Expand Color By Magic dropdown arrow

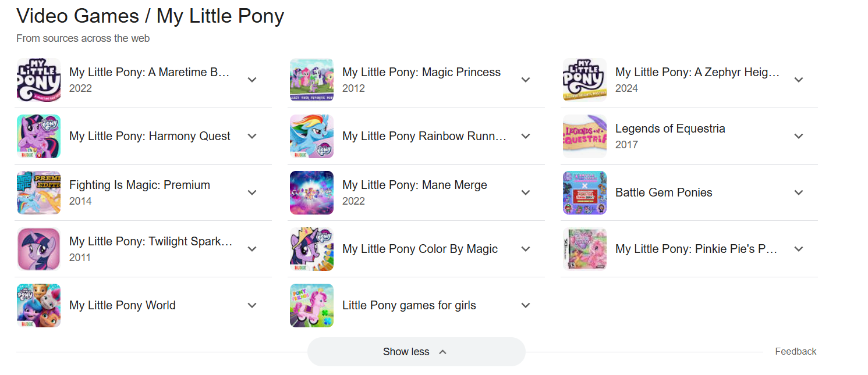tap(526, 249)
